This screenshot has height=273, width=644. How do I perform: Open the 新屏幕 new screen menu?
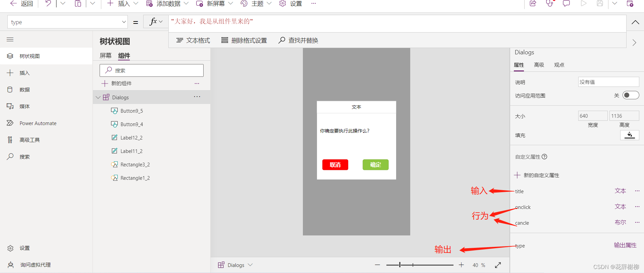[x=214, y=3]
